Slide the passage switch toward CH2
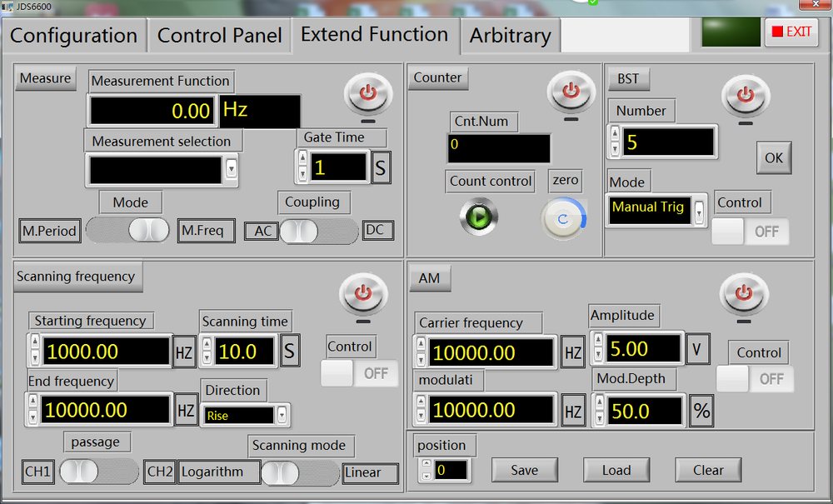 (98, 472)
